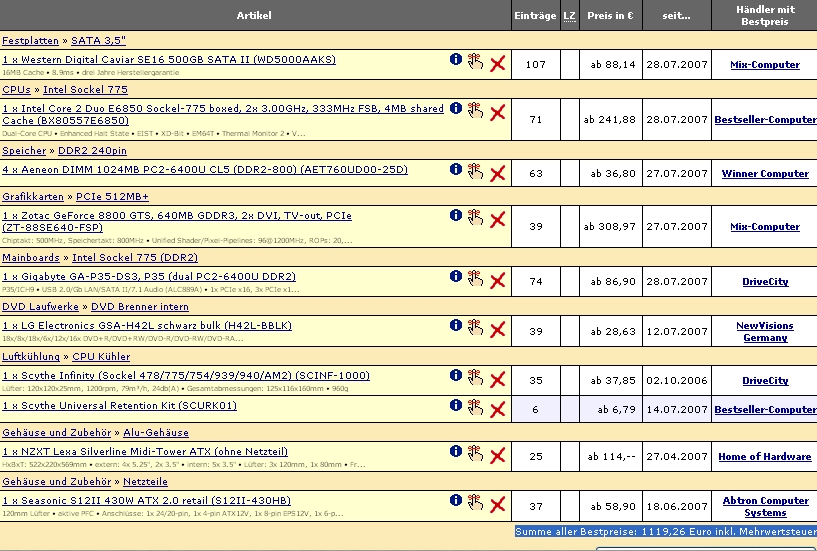
Task: Open info icon for Aeneon DIMM row
Action: pos(456,169)
